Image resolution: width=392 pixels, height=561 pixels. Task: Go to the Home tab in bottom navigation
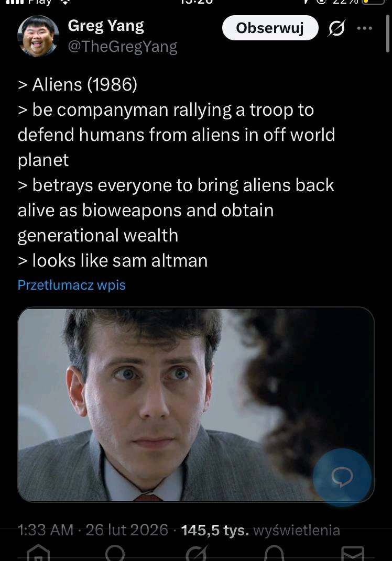coord(38,553)
